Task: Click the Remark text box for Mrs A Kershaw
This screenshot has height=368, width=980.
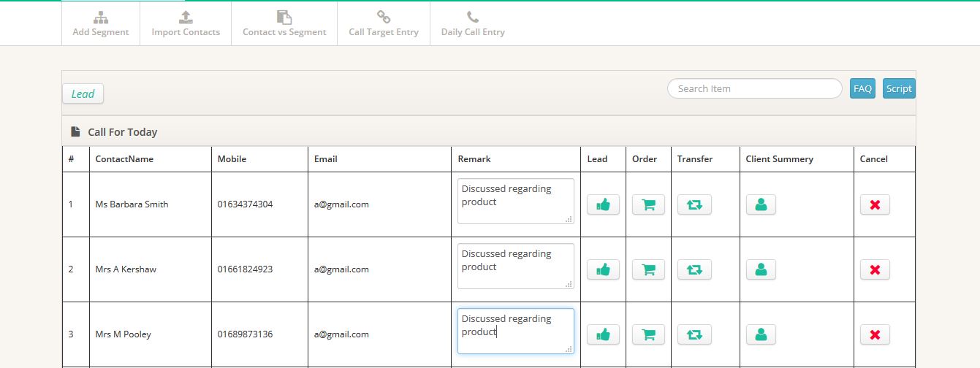Action: pyautogui.click(x=515, y=266)
